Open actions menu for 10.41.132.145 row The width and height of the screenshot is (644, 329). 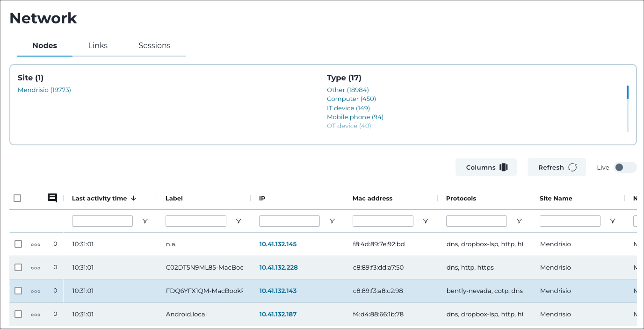pyautogui.click(x=36, y=244)
